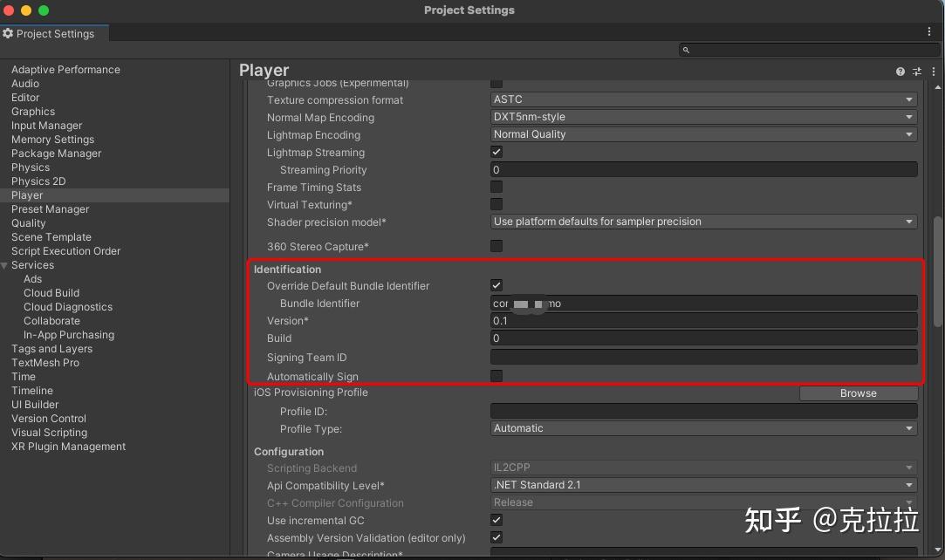Click the gear icon on the Project Settings tab

coord(9,33)
